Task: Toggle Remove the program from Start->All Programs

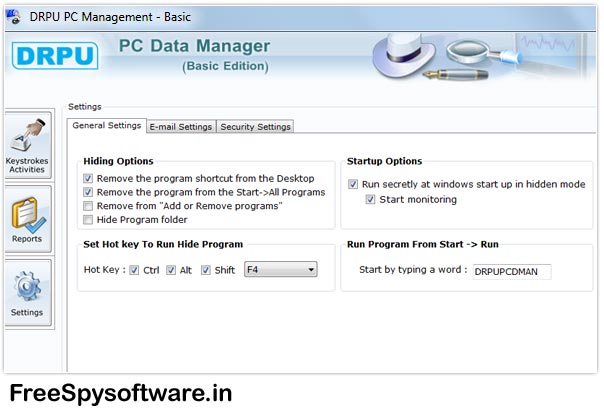Action: [88, 192]
